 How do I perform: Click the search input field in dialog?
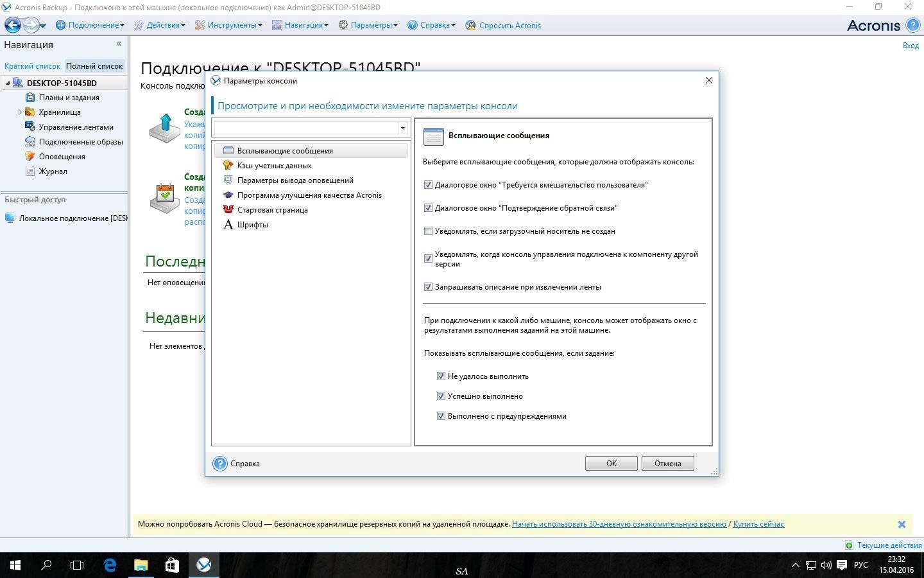306,128
